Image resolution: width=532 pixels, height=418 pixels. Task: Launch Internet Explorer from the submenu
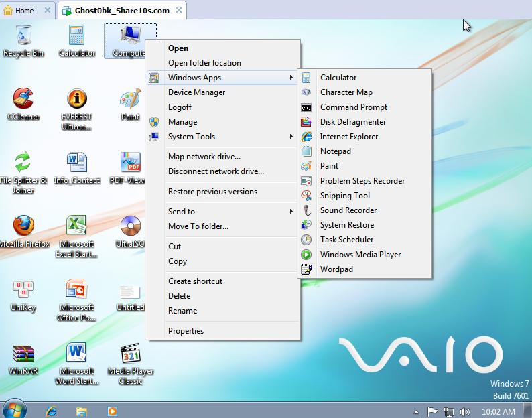click(364, 137)
